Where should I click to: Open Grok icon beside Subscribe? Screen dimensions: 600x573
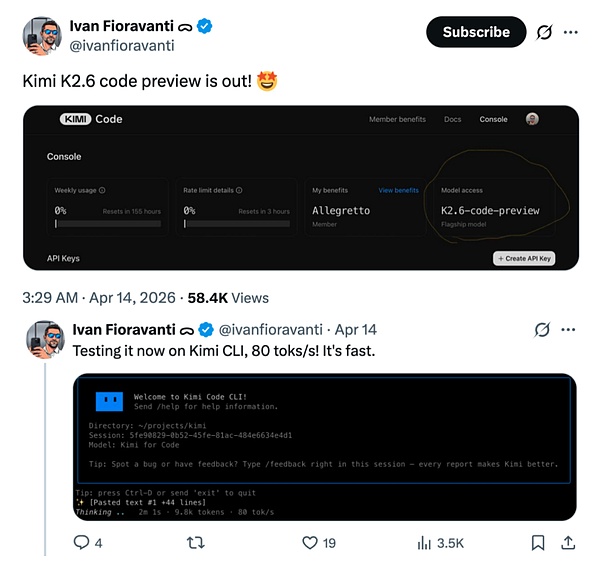(x=544, y=32)
